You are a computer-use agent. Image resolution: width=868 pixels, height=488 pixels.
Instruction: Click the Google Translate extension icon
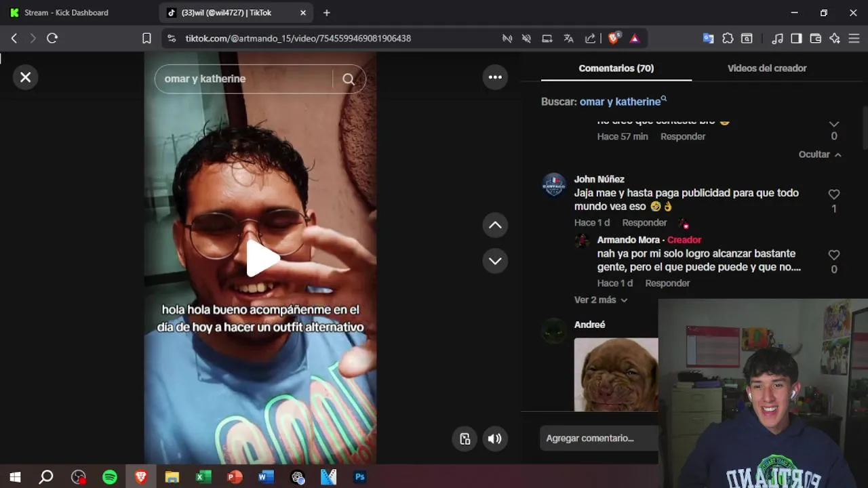(x=708, y=39)
